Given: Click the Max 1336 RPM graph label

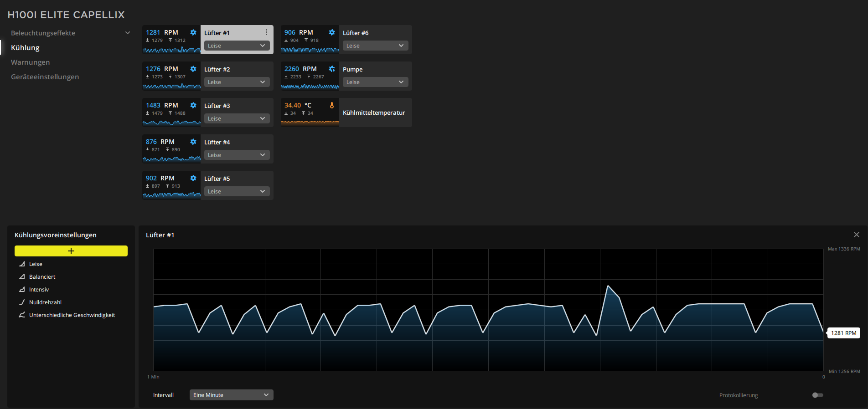Looking at the screenshot, I should 844,249.
